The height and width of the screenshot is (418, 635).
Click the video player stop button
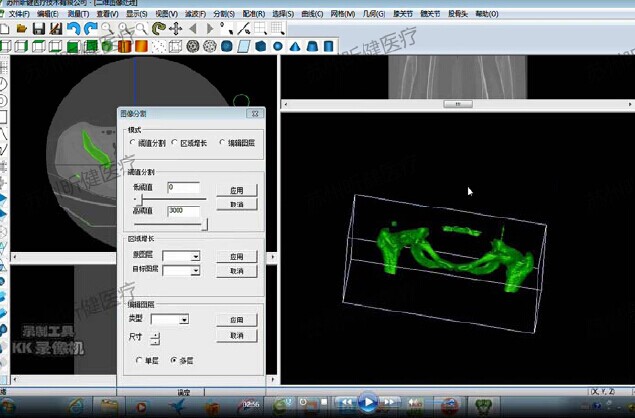324,401
